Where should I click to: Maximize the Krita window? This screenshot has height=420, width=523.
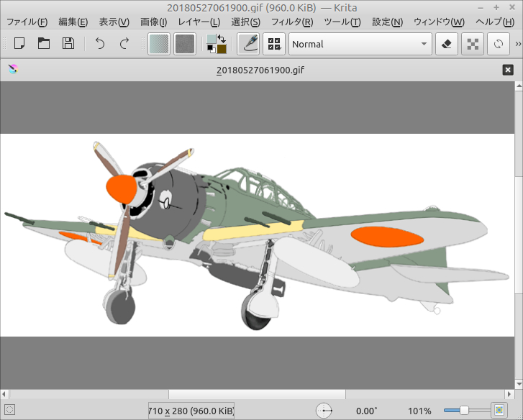[x=496, y=7]
